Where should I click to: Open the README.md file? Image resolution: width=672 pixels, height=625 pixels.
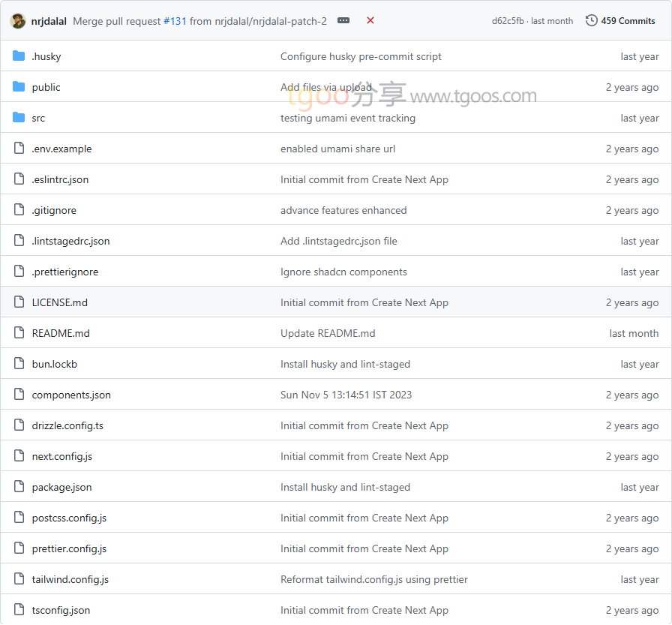61,333
